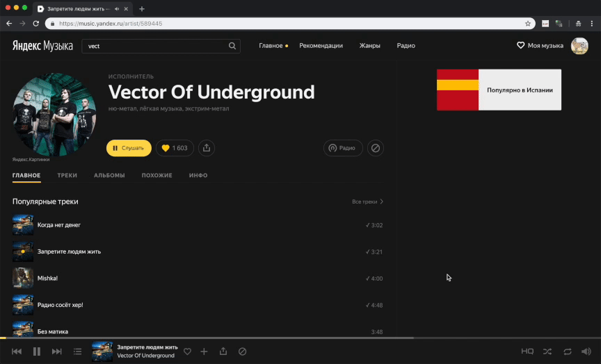Click the volume speaker icon
This screenshot has width=601, height=364.
point(586,351)
